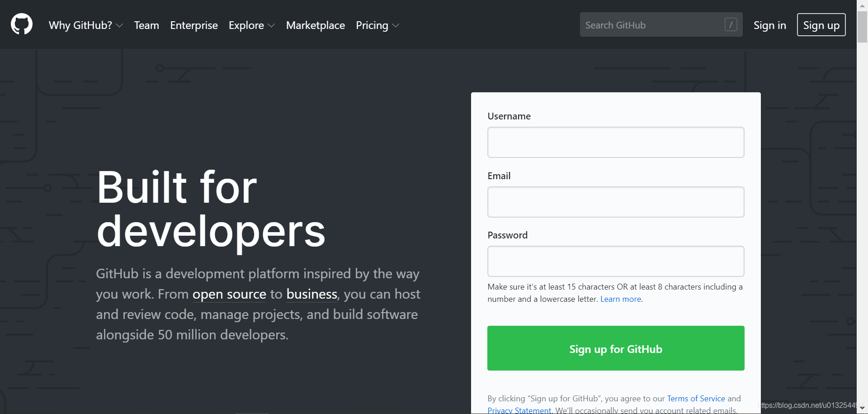Open the Marketplace link
Image resolution: width=868 pixels, height=414 pixels.
pyautogui.click(x=316, y=25)
